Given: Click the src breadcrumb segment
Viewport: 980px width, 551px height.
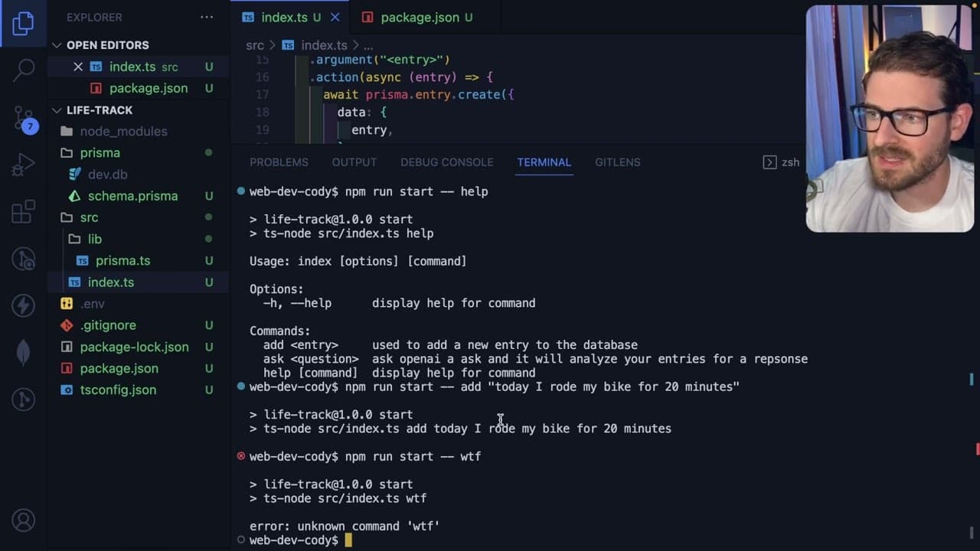Looking at the screenshot, I should point(255,45).
